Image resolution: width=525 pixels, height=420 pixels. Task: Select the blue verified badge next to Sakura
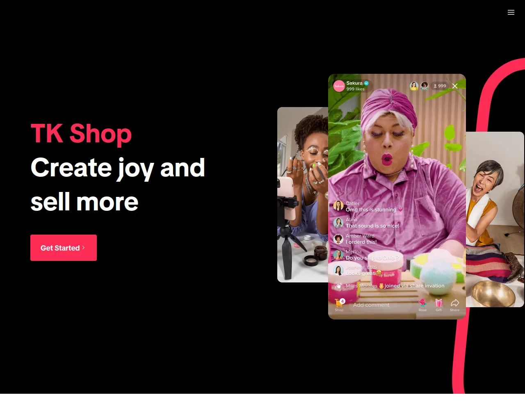366,83
